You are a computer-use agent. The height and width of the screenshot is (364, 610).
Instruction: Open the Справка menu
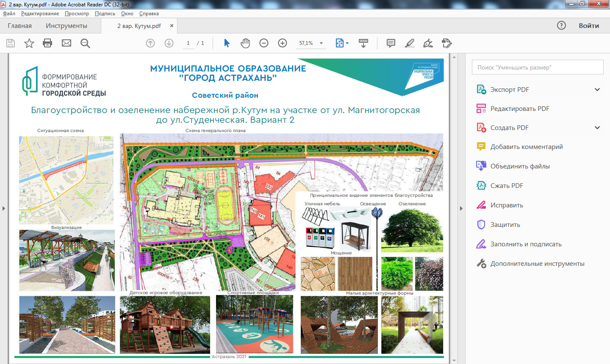click(x=149, y=14)
